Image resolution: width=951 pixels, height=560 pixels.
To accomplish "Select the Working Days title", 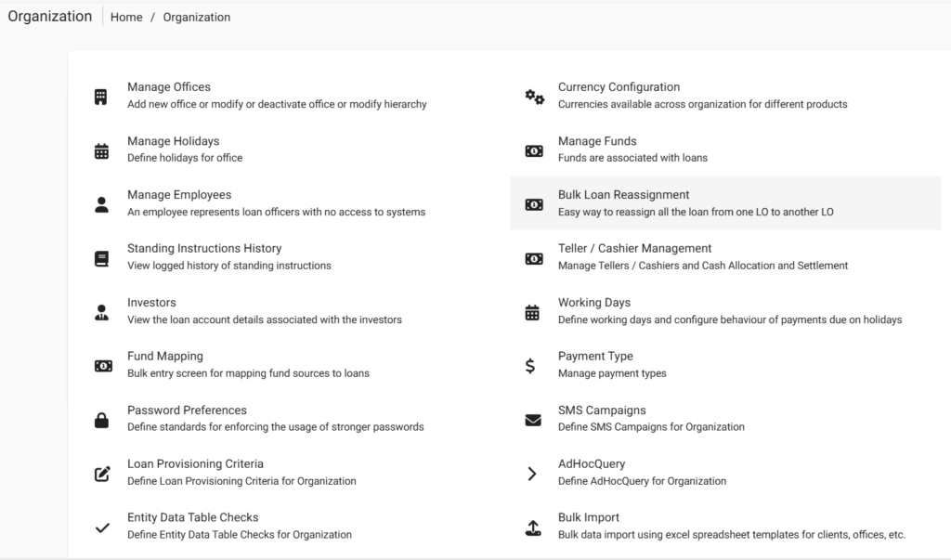I will pos(593,303).
